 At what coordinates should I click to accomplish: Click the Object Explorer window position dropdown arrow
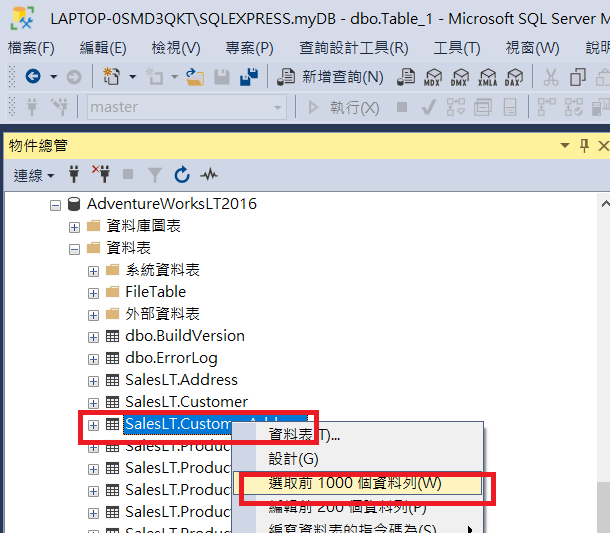tap(564, 146)
